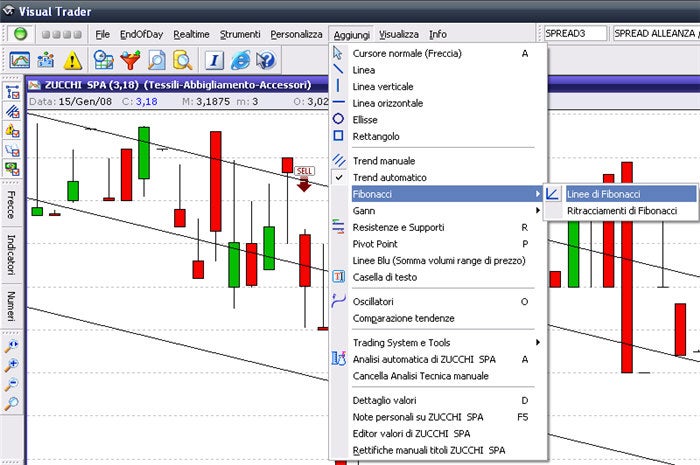The width and height of the screenshot is (700, 465).
Task: Open the Internet Explorer browser icon
Action: coord(240,60)
